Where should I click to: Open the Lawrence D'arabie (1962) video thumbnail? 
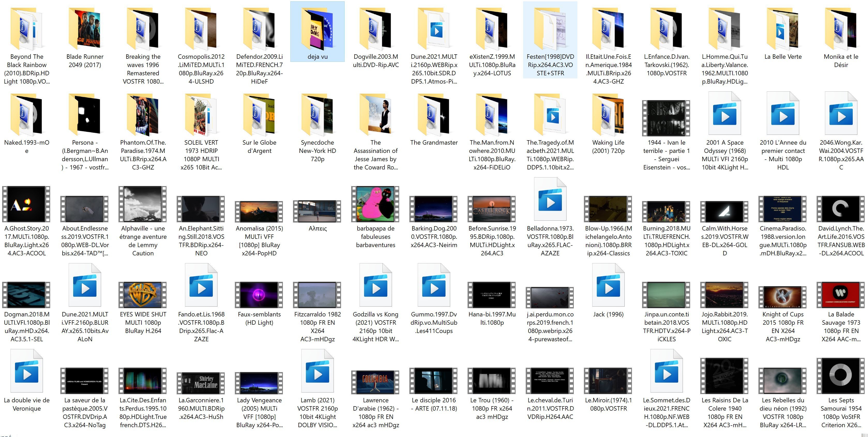[375, 382]
